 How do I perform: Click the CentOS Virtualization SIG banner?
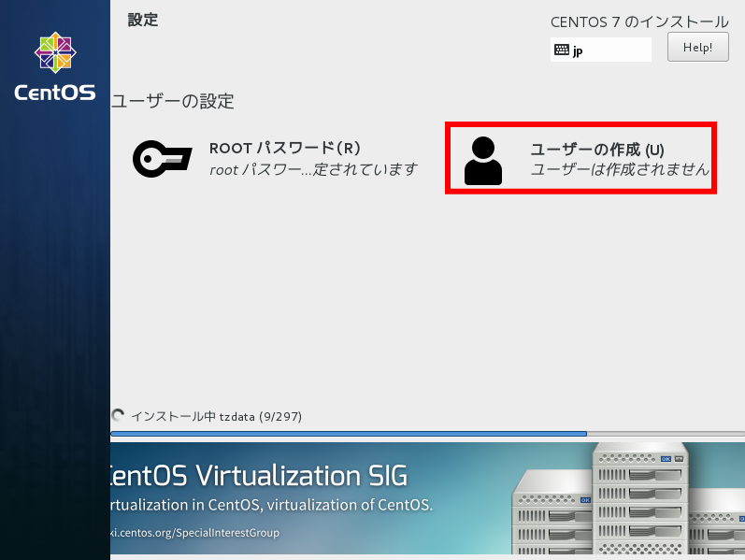pos(427,498)
